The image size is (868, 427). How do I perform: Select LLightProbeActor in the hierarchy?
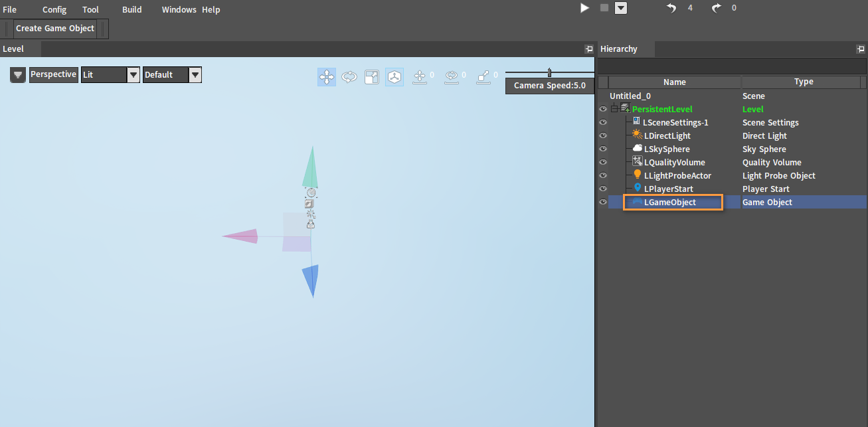(677, 176)
